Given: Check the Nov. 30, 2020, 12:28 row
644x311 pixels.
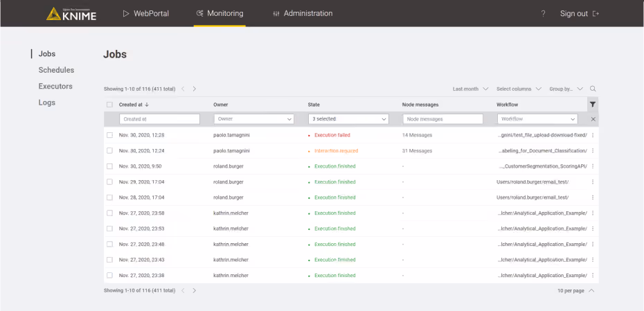Looking at the screenshot, I should click(x=109, y=135).
